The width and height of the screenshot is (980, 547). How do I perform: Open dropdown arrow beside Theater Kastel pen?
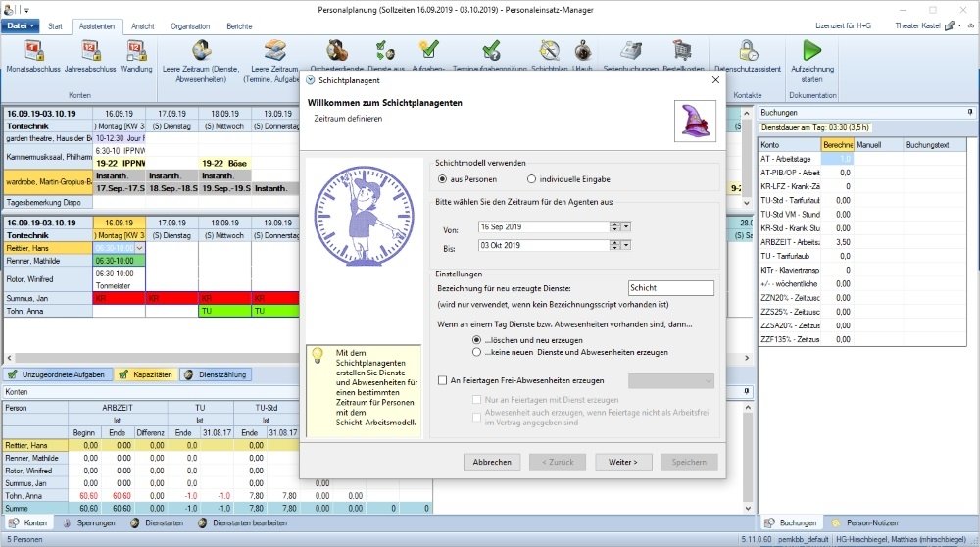tap(960, 25)
